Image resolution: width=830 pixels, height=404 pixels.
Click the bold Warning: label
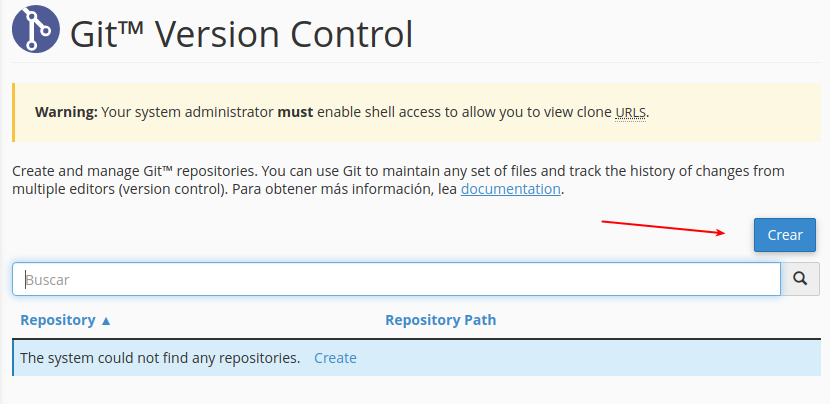click(66, 112)
